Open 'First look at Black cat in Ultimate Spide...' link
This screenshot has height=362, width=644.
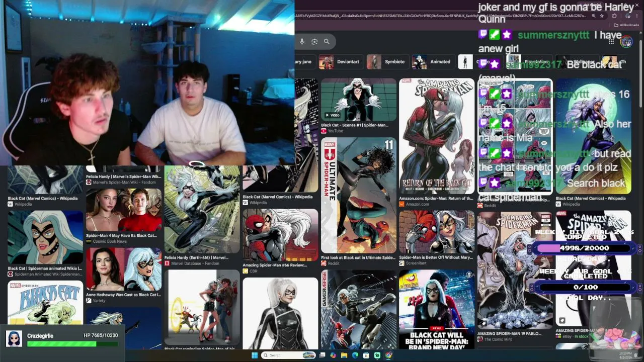point(358,258)
